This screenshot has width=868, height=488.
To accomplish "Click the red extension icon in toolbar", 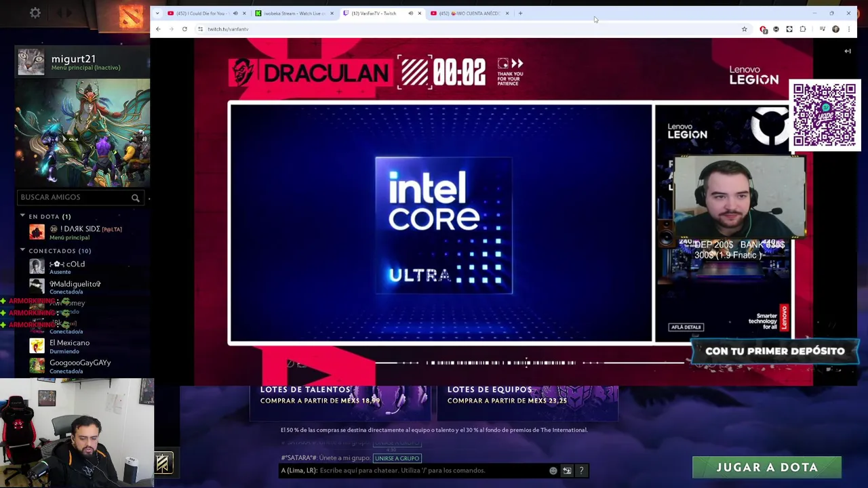I will (763, 29).
